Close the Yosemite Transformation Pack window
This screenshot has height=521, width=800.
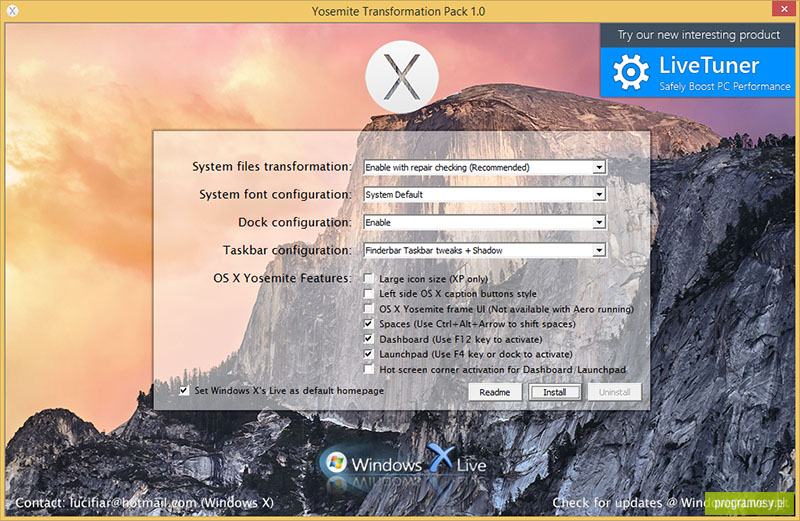tap(784, 9)
